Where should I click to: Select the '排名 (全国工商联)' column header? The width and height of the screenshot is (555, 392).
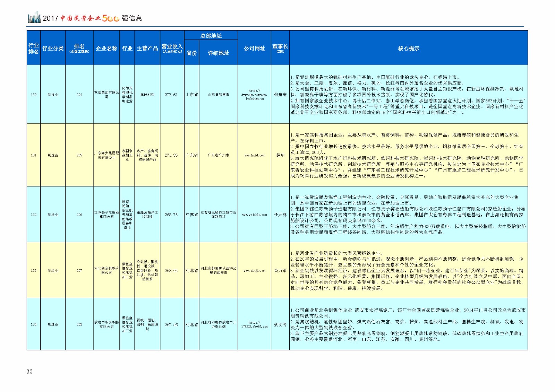click(79, 48)
